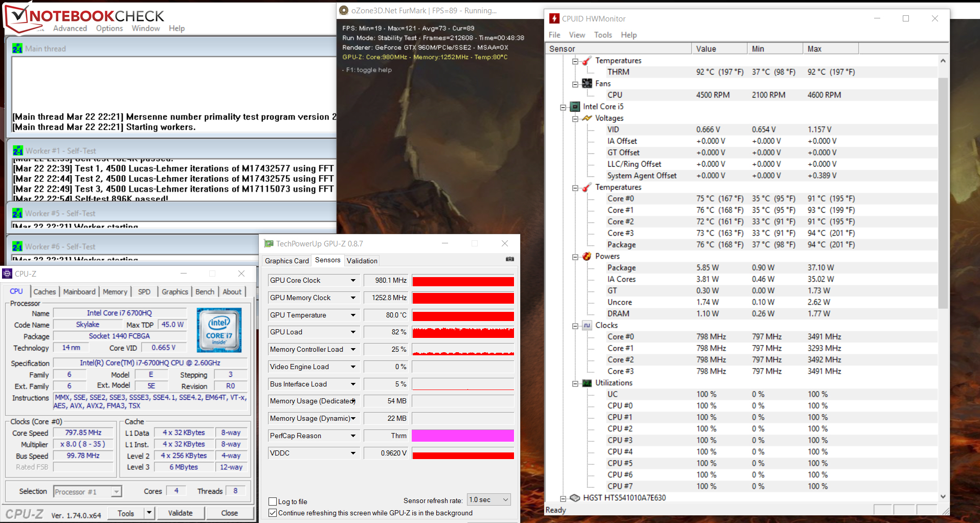The image size is (980, 523).
Task: Click the HWMonitor scrollbar down arrow
Action: pyautogui.click(x=943, y=496)
